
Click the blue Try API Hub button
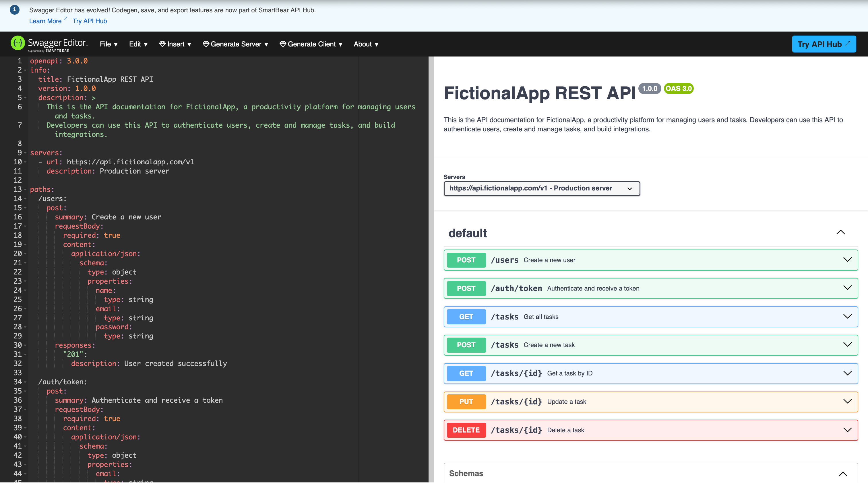click(824, 44)
